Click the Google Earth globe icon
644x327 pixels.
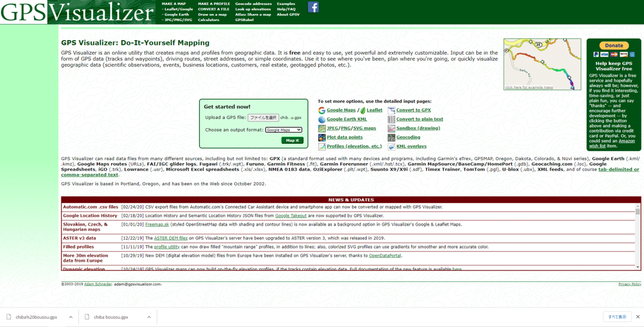coord(321,120)
